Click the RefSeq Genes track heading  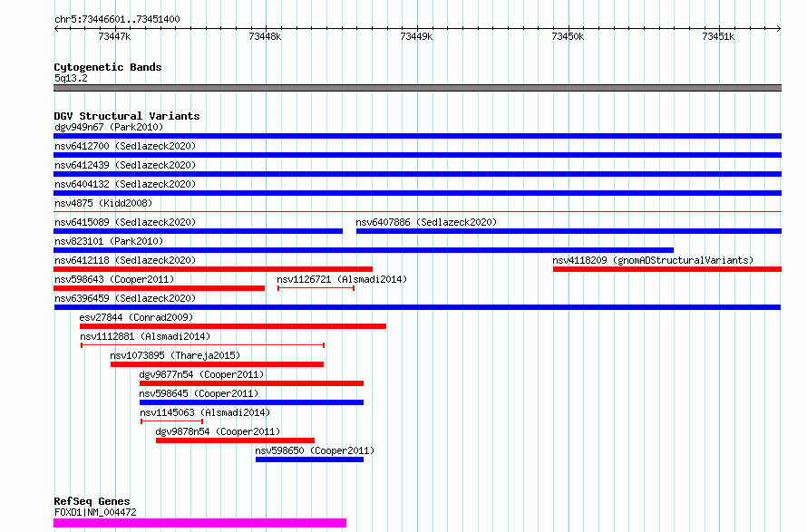coord(92,501)
